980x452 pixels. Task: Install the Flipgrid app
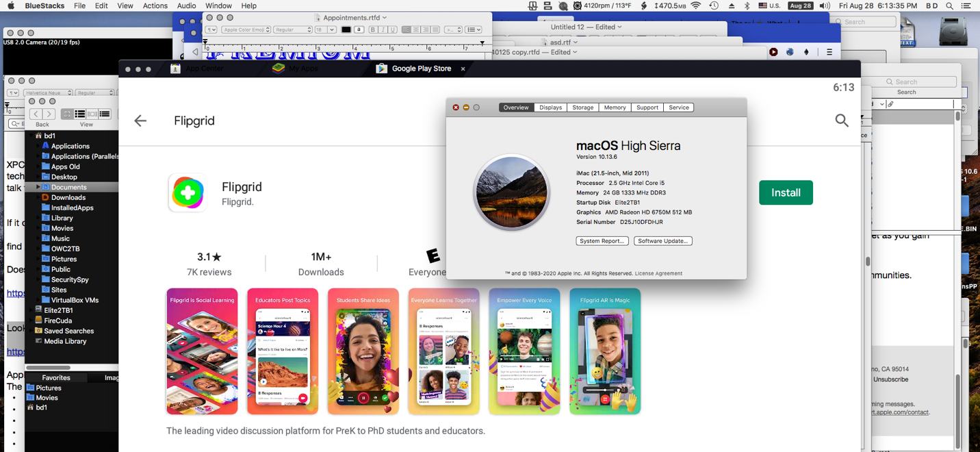(786, 192)
